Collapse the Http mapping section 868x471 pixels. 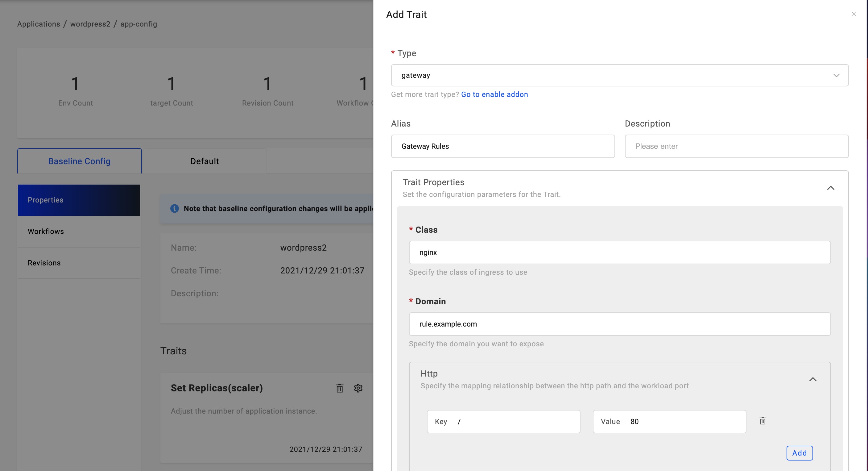click(813, 379)
